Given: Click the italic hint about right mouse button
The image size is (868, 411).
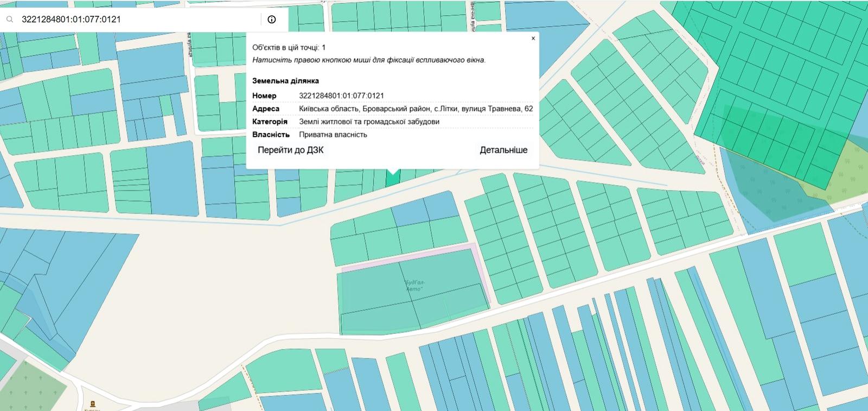Looking at the screenshot, I should [x=369, y=60].
